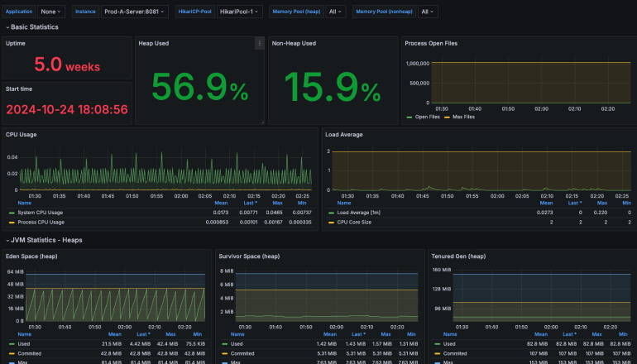Open the HikariPool-1 dropdown
Image resolution: width=637 pixels, height=364 pixels.
tap(239, 12)
